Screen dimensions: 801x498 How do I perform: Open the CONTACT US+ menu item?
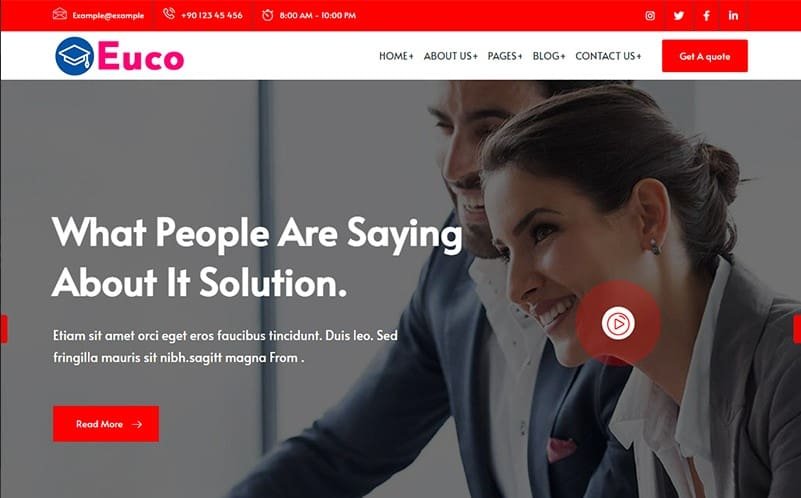pos(608,56)
